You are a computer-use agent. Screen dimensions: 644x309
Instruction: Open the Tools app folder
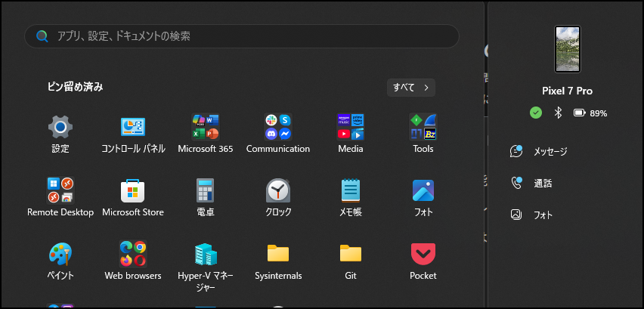coord(423,134)
